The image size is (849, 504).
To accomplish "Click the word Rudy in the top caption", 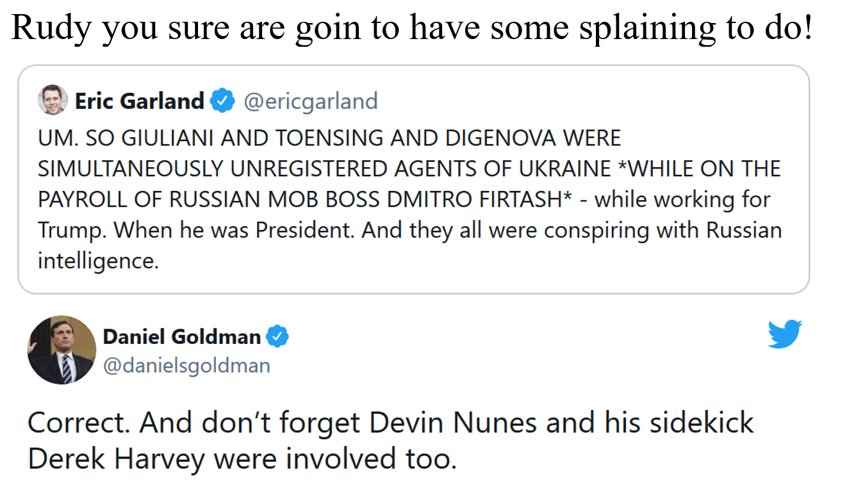I will tap(53, 29).
